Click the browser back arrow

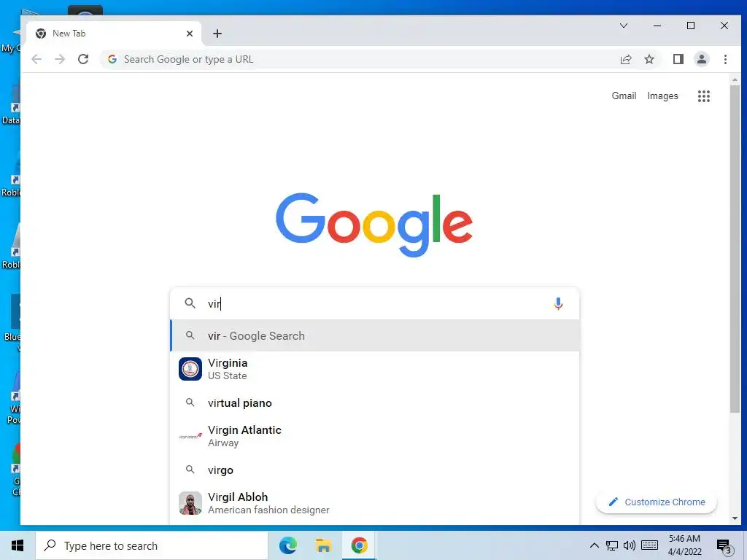(x=36, y=60)
